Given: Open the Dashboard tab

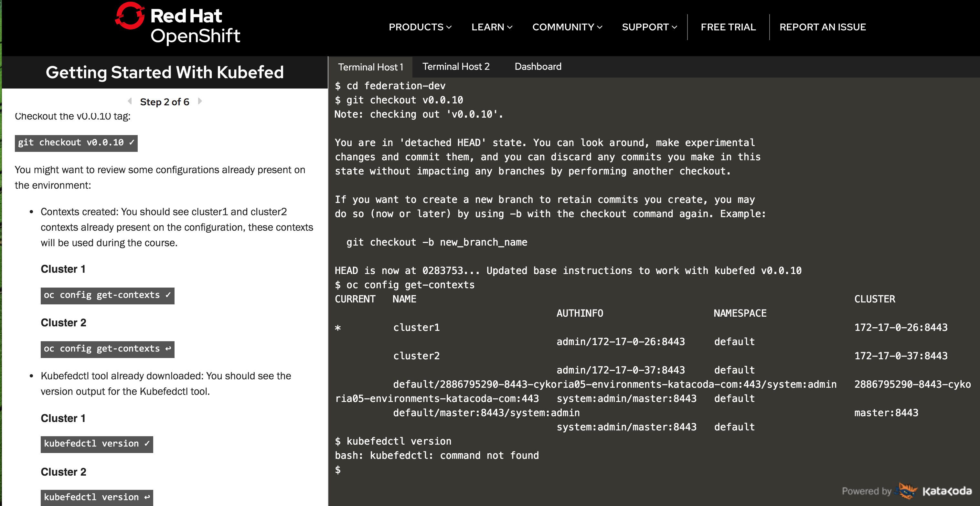Looking at the screenshot, I should point(538,66).
